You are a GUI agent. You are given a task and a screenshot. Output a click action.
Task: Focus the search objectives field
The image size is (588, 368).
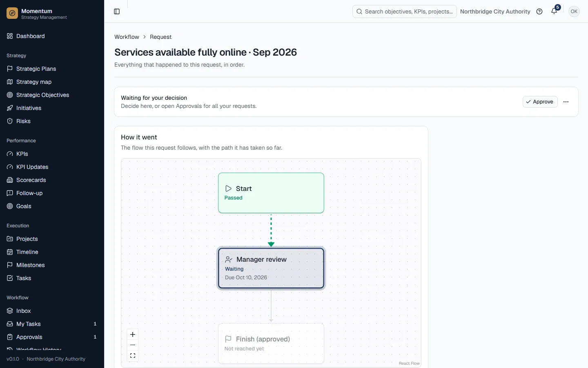(404, 11)
